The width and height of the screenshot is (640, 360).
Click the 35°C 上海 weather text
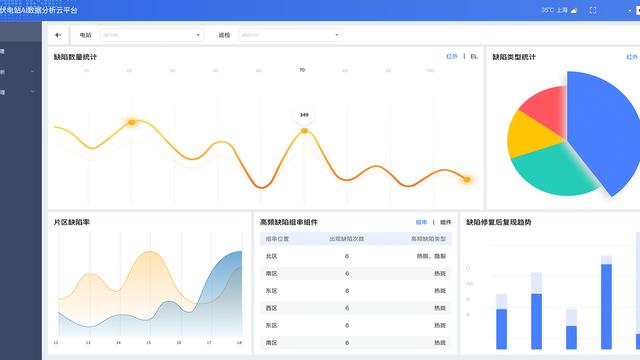[554, 10]
